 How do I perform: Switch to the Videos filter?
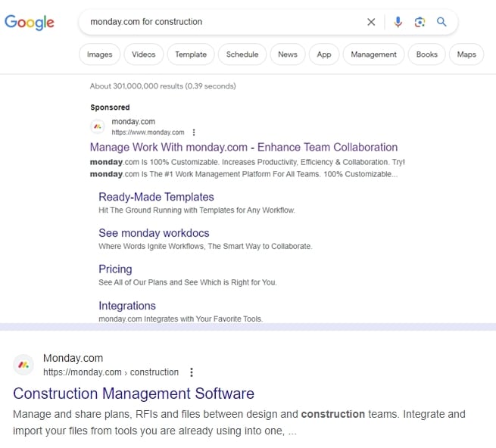click(x=143, y=54)
